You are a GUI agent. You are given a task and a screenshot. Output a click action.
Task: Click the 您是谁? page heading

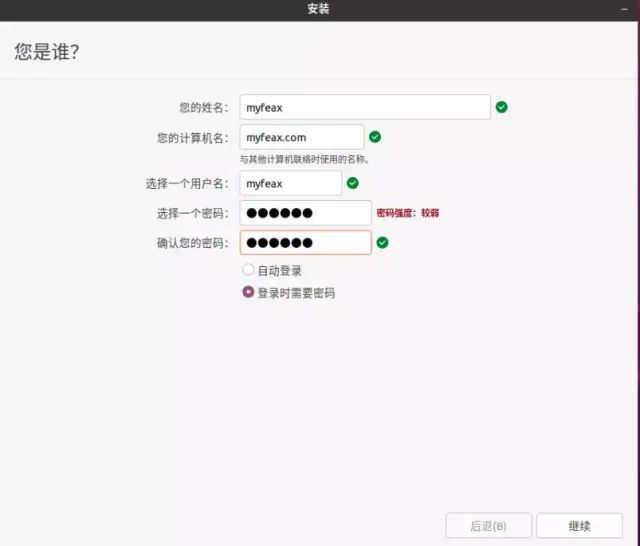point(47,52)
